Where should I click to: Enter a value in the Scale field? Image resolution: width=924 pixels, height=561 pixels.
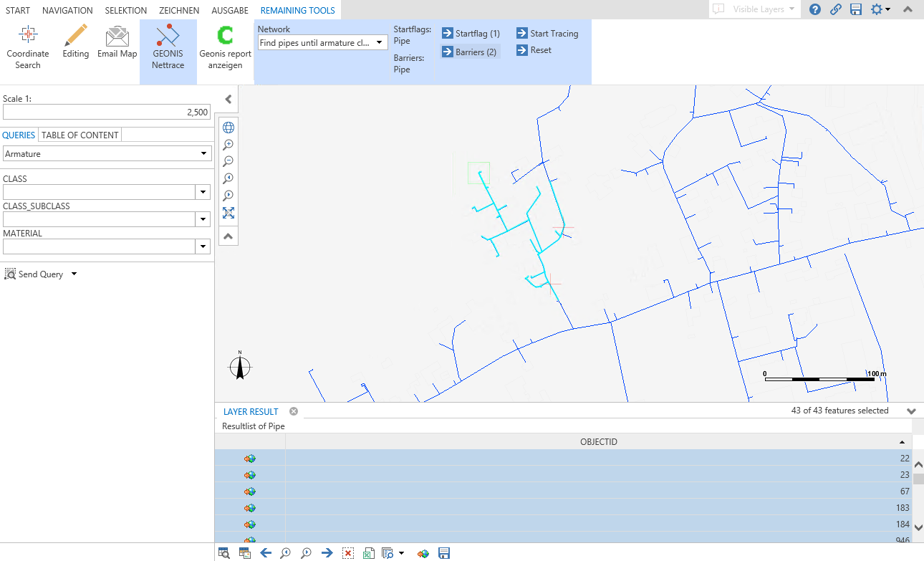106,112
